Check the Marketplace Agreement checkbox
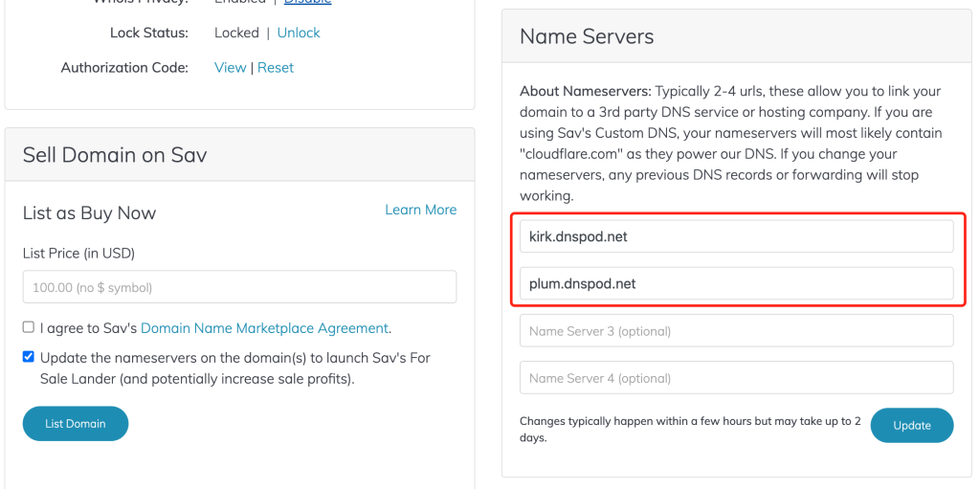 (29, 327)
